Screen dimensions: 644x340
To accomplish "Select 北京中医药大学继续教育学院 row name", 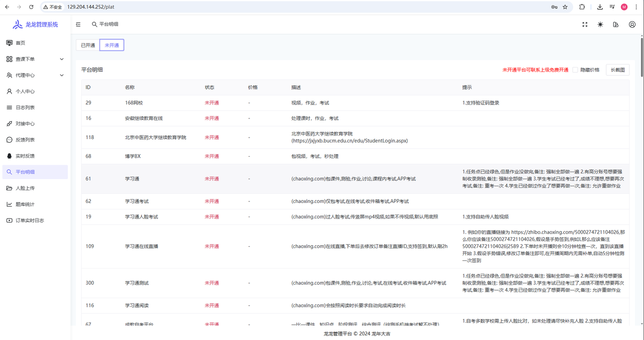I will (x=155, y=138).
